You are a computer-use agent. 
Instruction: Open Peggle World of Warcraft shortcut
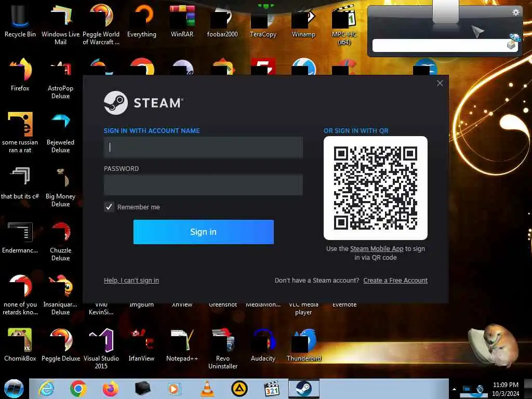[101, 24]
